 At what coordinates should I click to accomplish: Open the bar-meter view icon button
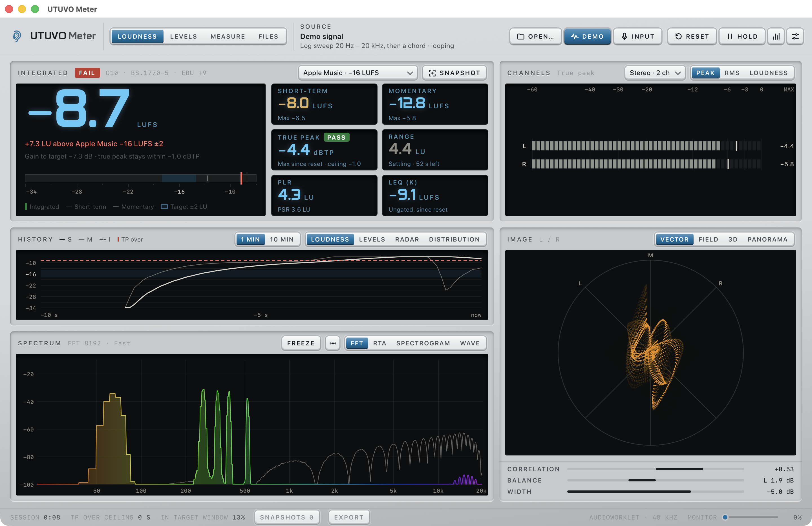pyautogui.click(x=776, y=37)
